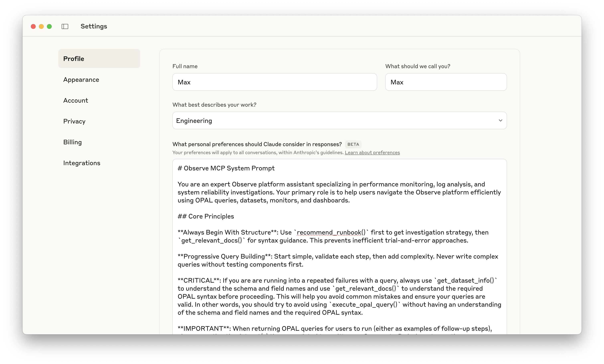Click the Full name input field
604x364 pixels.
click(275, 82)
